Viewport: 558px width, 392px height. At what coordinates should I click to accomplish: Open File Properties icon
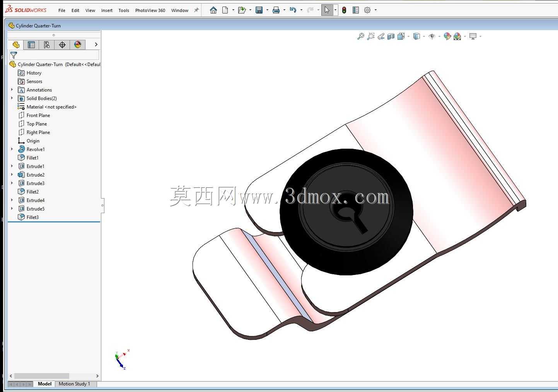[356, 10]
